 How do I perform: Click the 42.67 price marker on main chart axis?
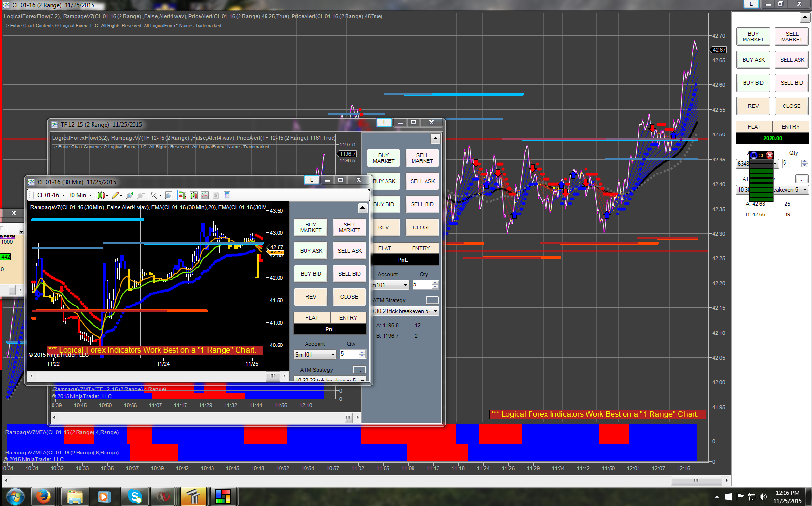(719, 50)
